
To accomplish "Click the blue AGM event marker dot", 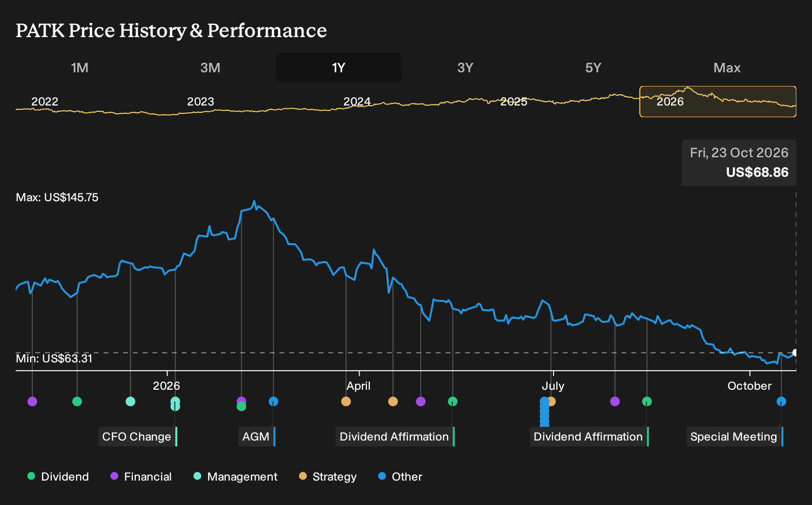I will pos(274,401).
